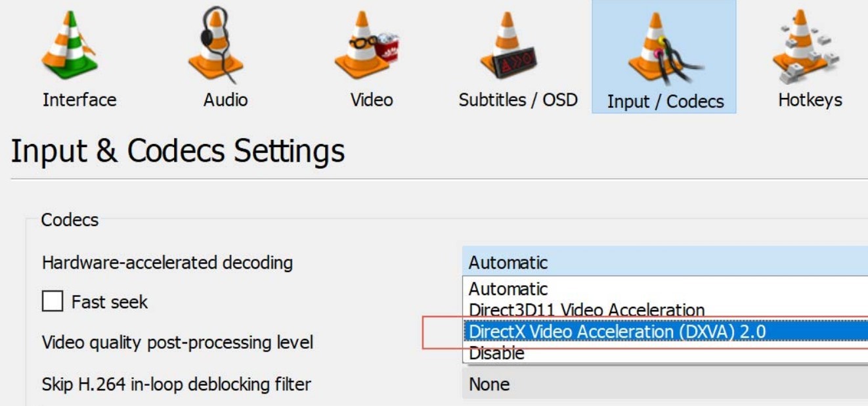The width and height of the screenshot is (868, 406).
Task: Enable the Fast seek checkbox
Action: (x=53, y=302)
